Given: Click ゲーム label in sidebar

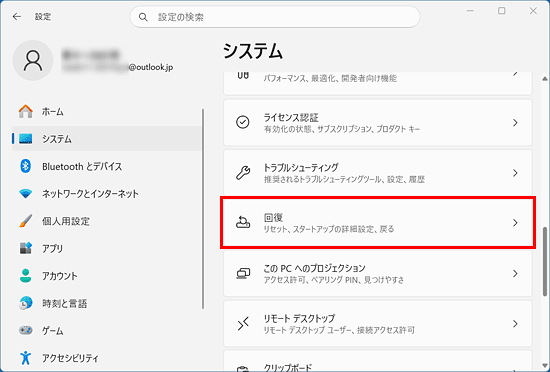Looking at the screenshot, I should click(x=53, y=331).
